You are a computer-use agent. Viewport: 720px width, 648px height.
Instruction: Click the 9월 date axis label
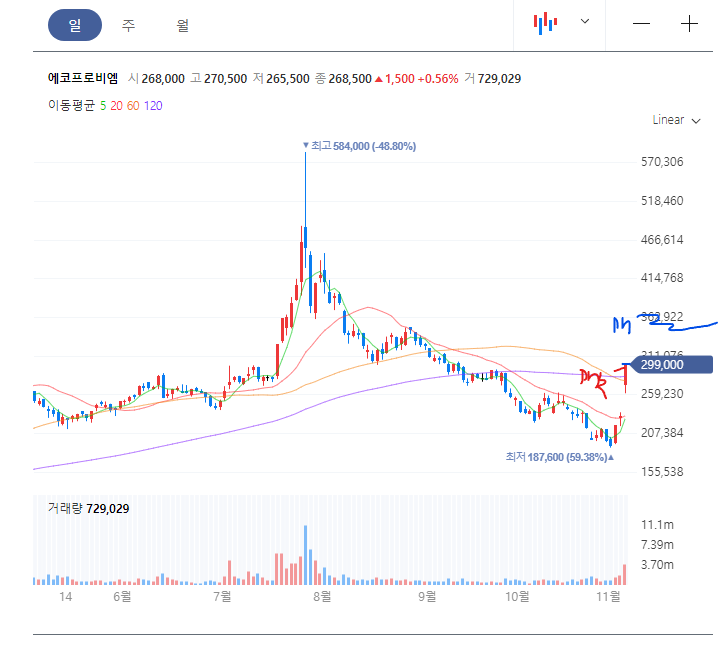pyautogui.click(x=427, y=597)
